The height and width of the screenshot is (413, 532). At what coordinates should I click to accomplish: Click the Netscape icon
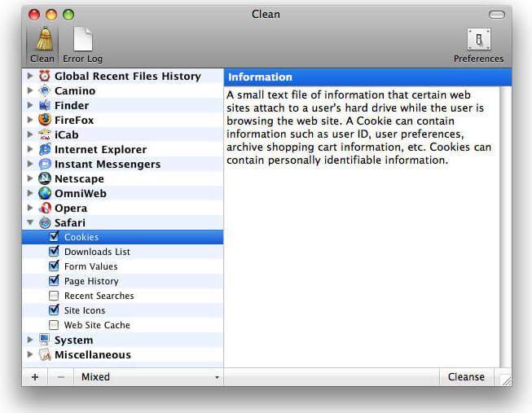point(45,178)
